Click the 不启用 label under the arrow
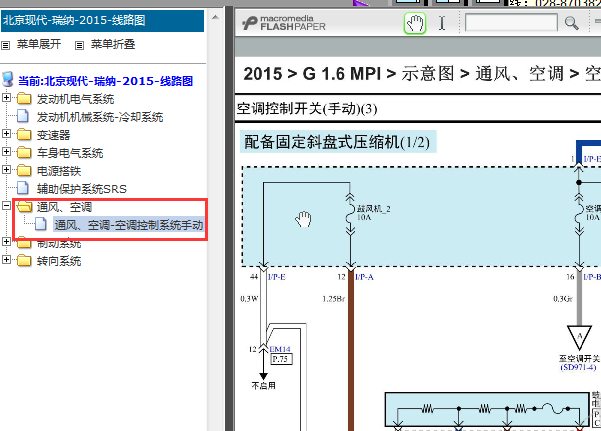This screenshot has width=601, height=431. [x=263, y=386]
